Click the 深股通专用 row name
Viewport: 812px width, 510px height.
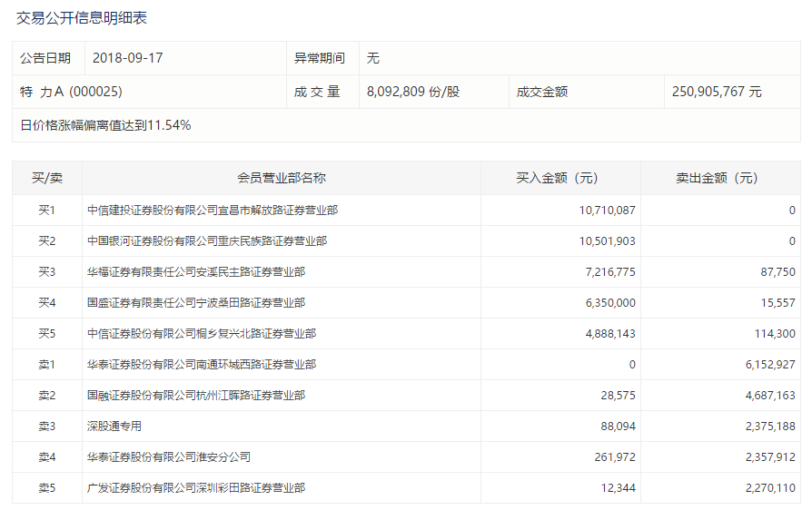point(114,427)
